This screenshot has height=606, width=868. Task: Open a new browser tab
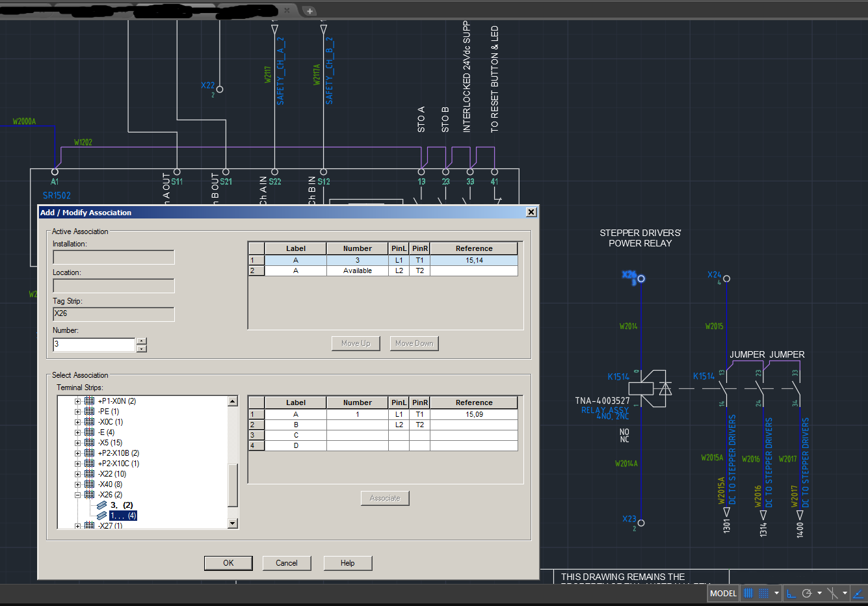(x=309, y=10)
